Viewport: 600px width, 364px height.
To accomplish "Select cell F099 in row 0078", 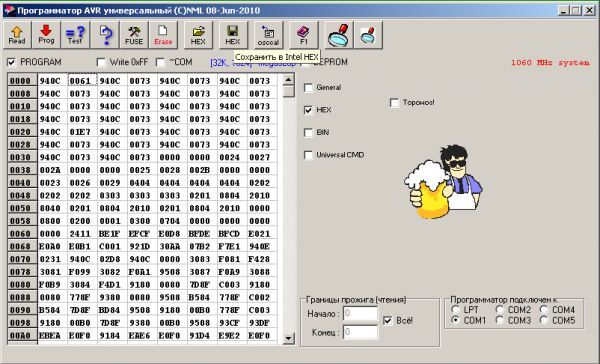I will pos(83,272).
